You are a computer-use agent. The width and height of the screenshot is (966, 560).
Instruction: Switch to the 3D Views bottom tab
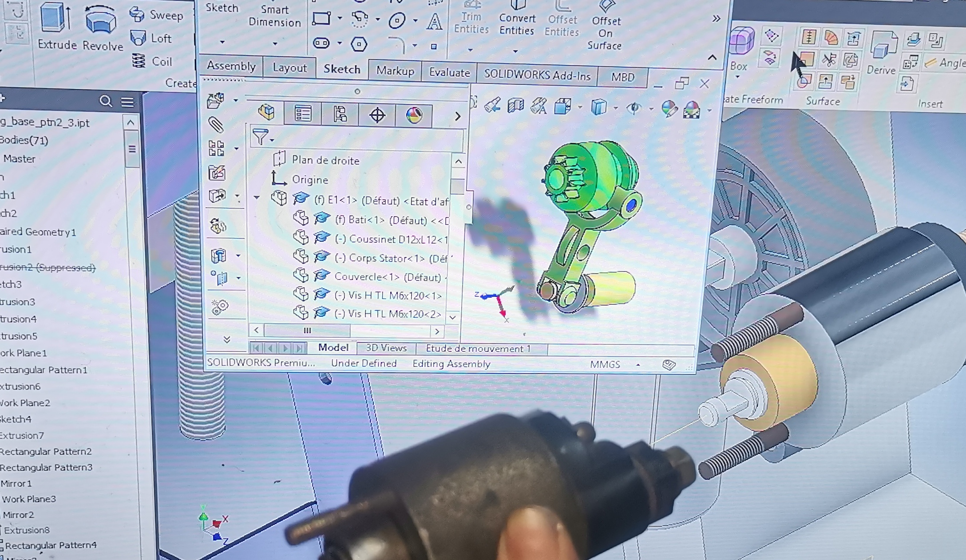click(x=386, y=348)
